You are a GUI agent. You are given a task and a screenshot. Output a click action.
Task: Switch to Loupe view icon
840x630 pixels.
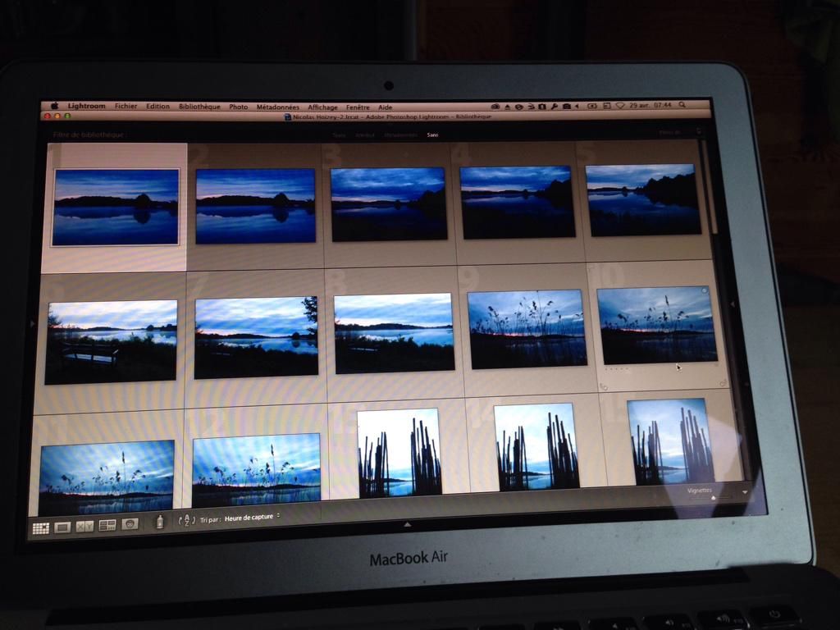[x=62, y=527]
